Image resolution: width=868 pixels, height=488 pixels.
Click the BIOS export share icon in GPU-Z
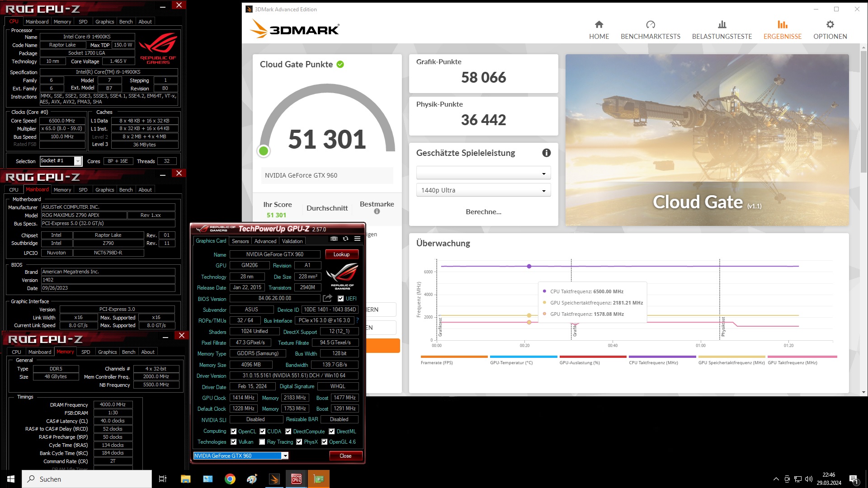point(328,298)
